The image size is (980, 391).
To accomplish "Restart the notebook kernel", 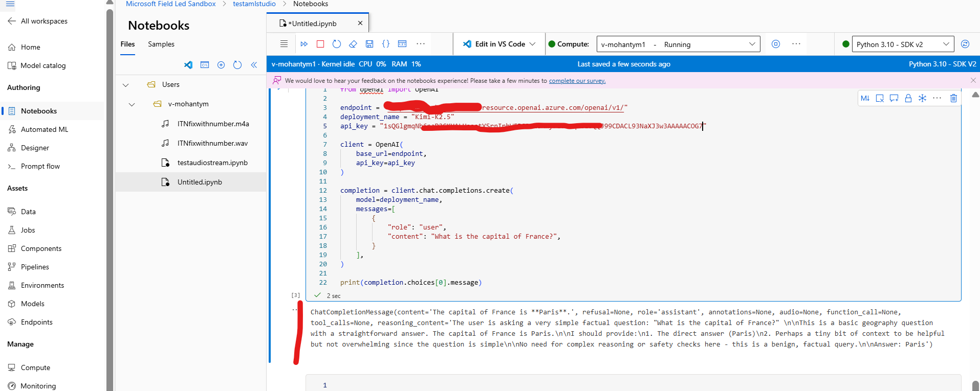I will coord(337,44).
